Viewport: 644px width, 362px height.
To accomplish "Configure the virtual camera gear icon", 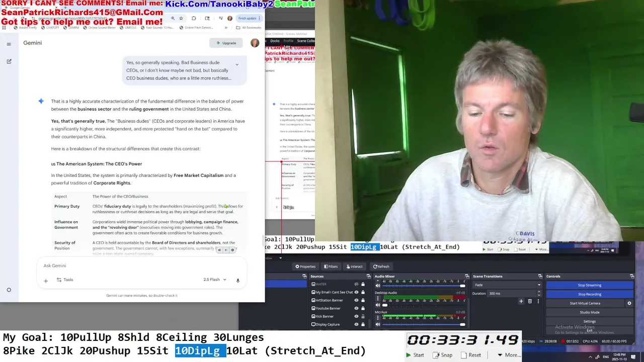I will (x=629, y=303).
